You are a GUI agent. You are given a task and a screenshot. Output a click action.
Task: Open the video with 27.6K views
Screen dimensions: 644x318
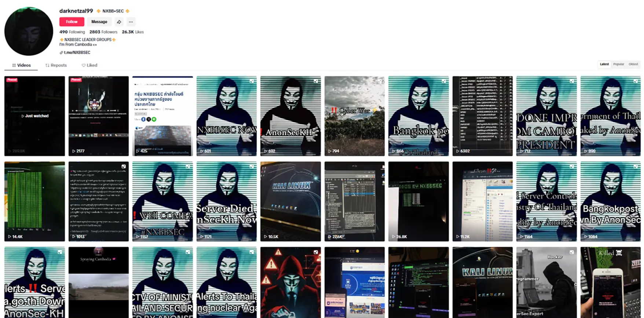pyautogui.click(x=355, y=201)
